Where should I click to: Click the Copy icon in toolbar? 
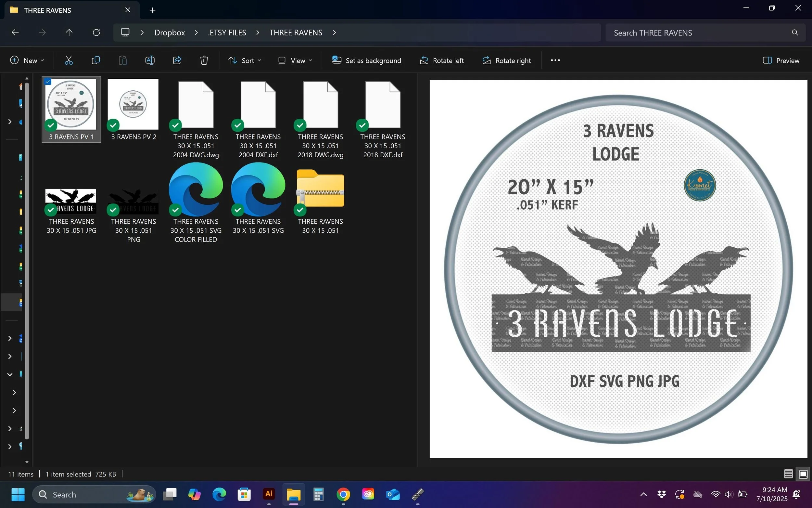(x=96, y=60)
